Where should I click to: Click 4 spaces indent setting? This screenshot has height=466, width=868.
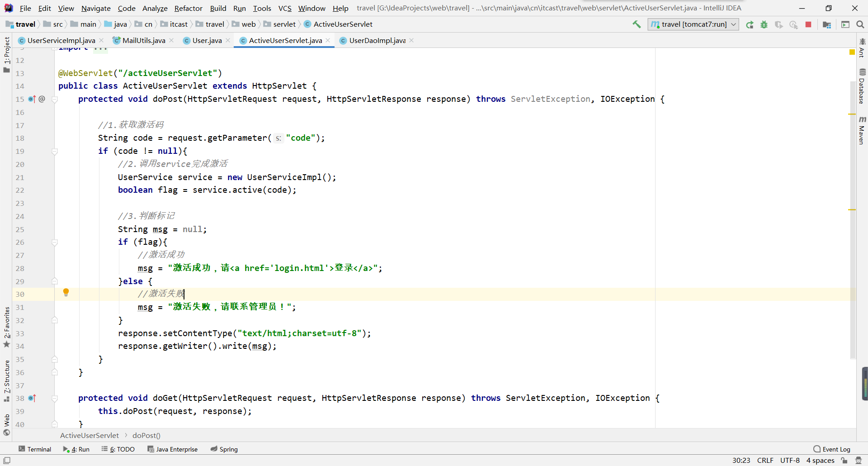pos(820,461)
